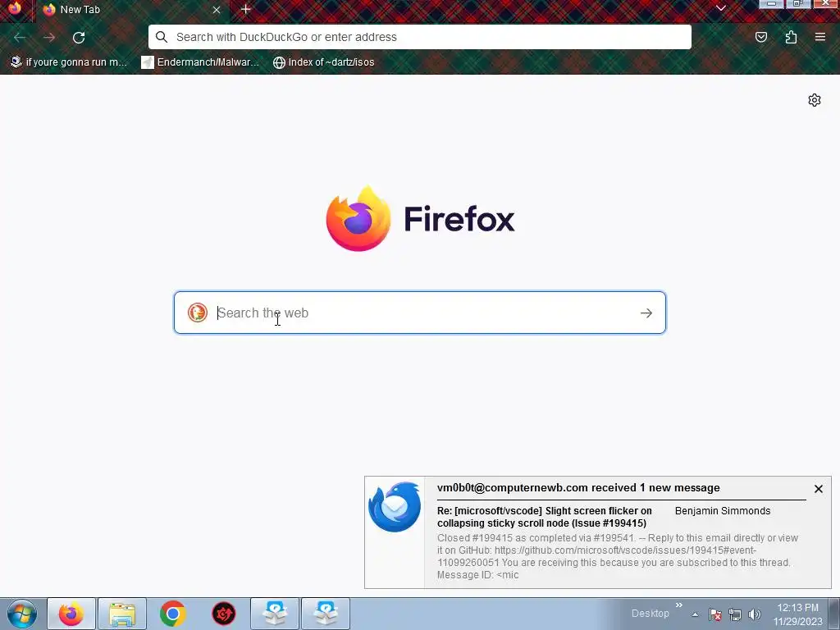Click the DuckDuckGo icon in search box

click(197, 313)
